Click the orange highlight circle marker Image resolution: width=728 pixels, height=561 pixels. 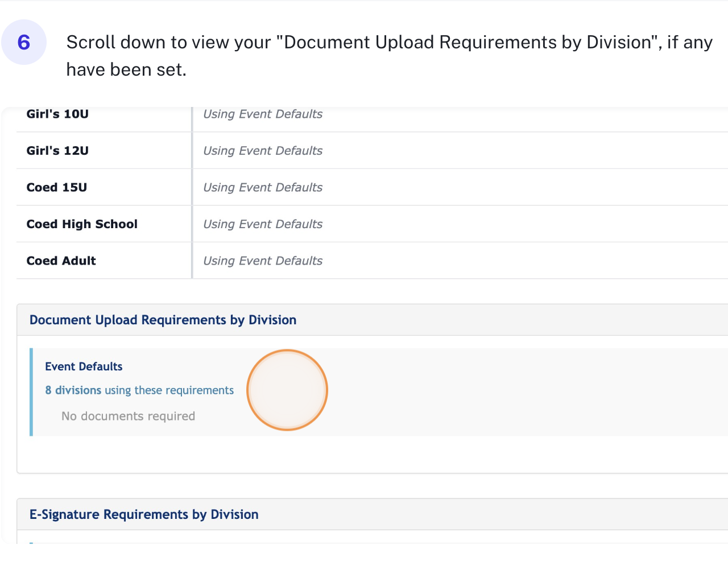(x=287, y=390)
